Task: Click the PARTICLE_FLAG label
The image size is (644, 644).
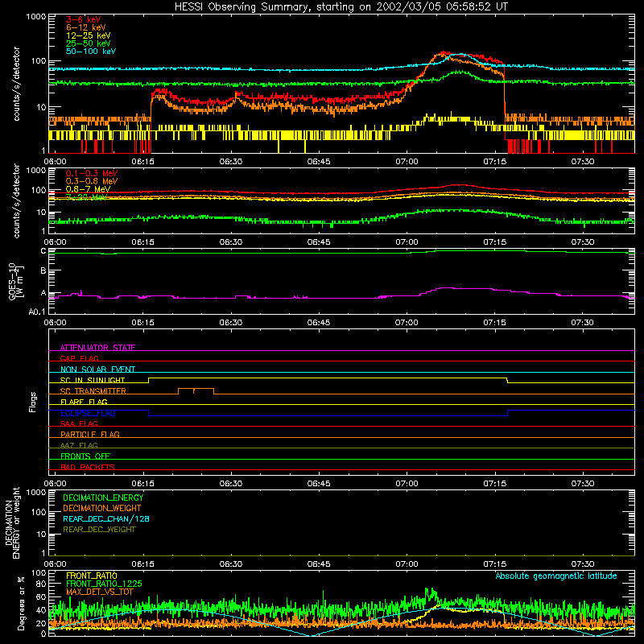Action: [90, 434]
